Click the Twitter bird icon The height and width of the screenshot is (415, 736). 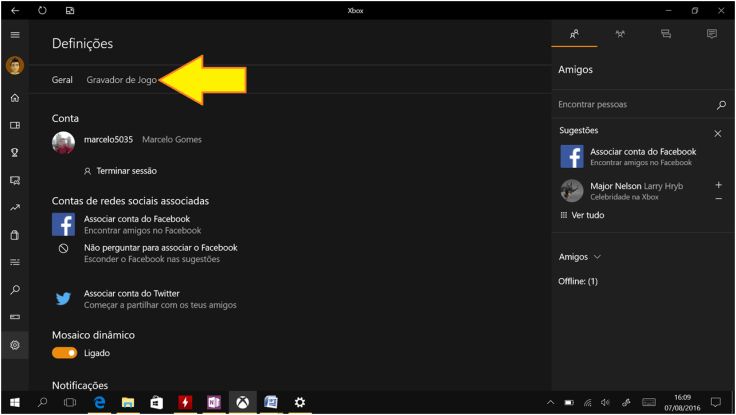(x=63, y=298)
